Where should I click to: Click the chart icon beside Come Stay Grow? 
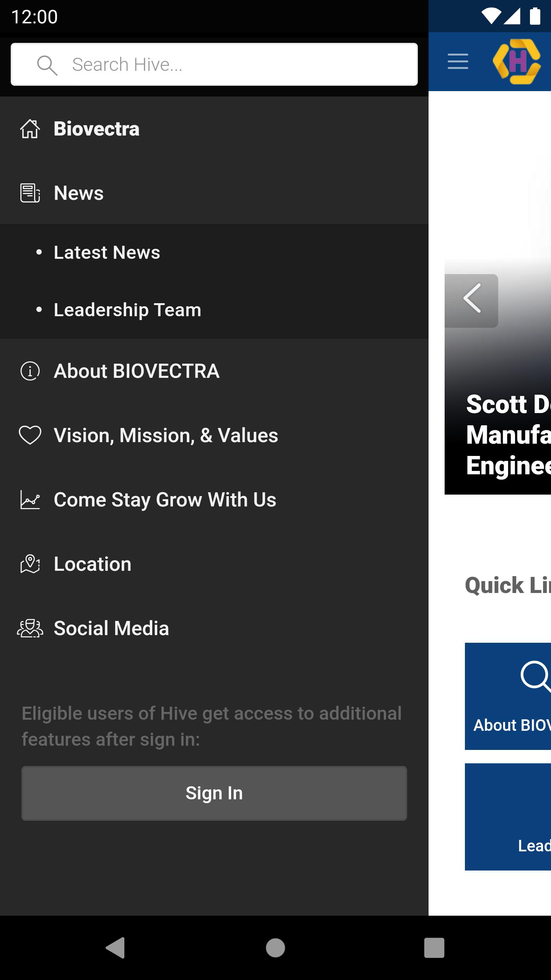click(30, 500)
